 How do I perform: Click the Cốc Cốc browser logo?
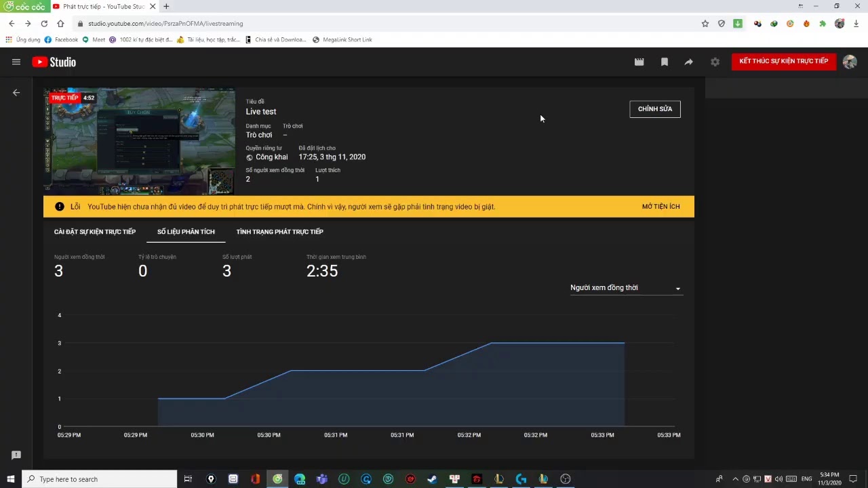pyautogui.click(x=25, y=6)
